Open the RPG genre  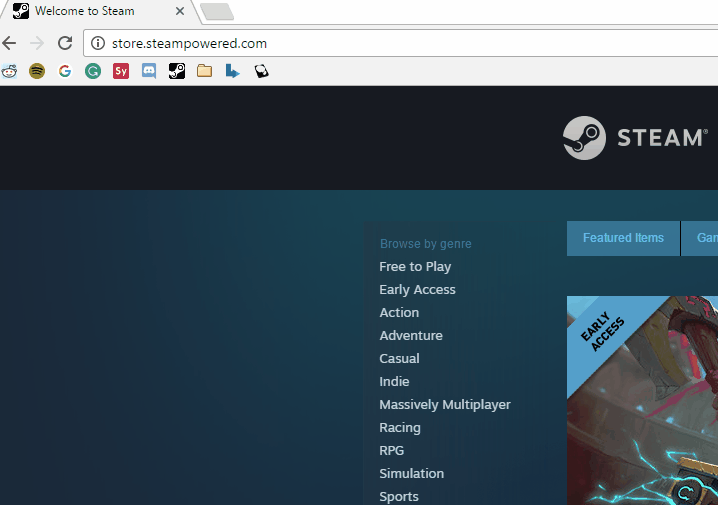pyautogui.click(x=392, y=451)
